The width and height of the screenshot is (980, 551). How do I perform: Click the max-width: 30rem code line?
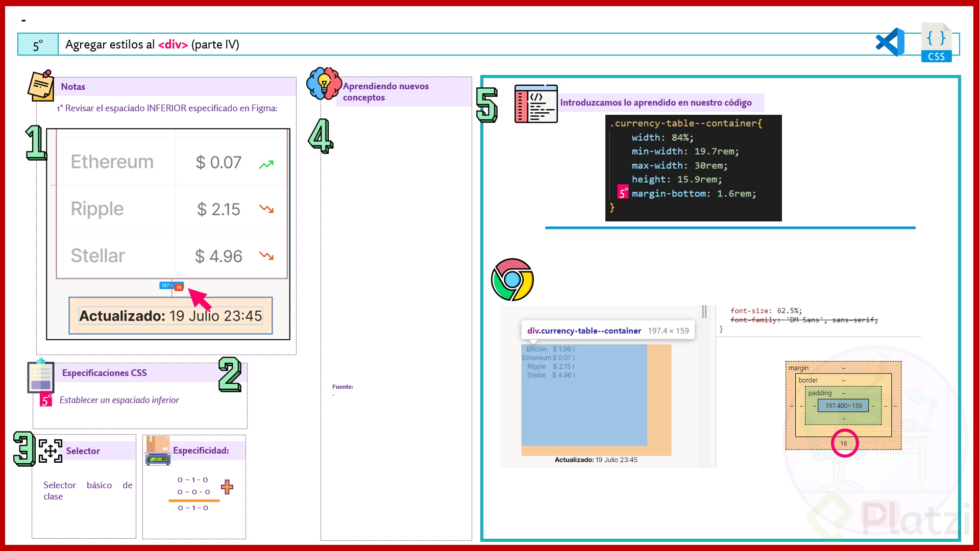click(679, 166)
